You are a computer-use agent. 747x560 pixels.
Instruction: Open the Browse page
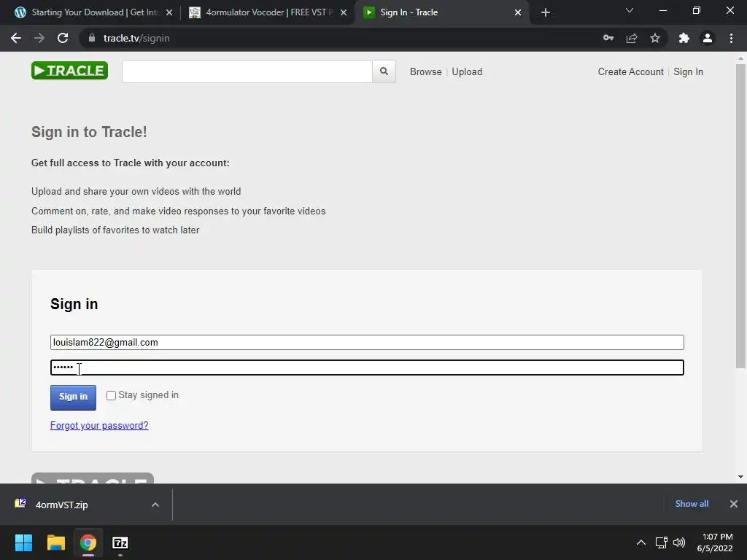click(x=426, y=71)
